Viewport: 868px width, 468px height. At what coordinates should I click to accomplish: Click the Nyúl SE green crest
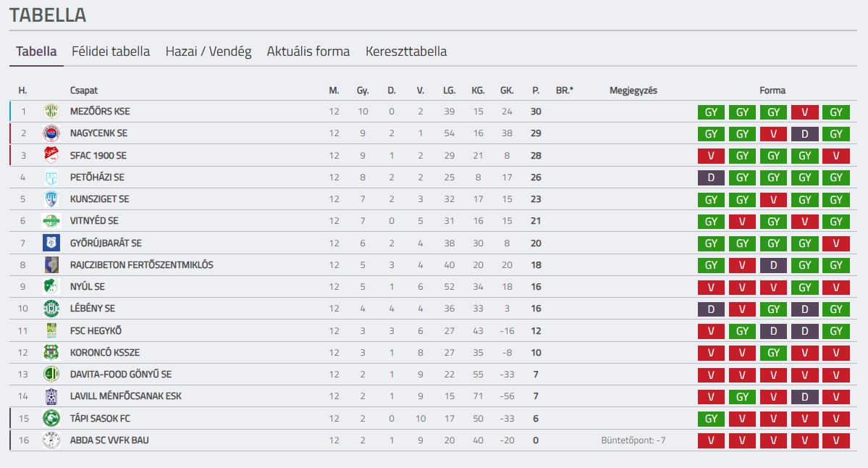tap(51, 286)
